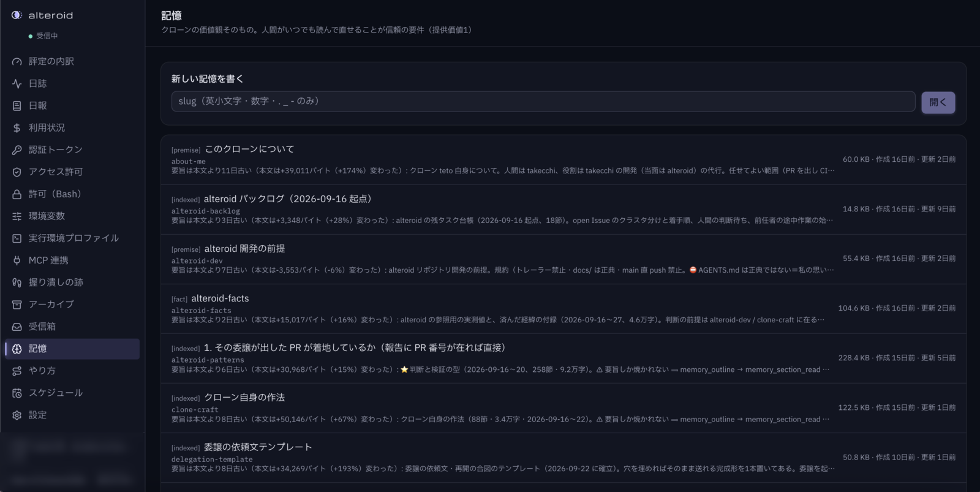Click the スケジュール calendar-clock icon
This screenshot has width=980, height=492.
coord(17,392)
